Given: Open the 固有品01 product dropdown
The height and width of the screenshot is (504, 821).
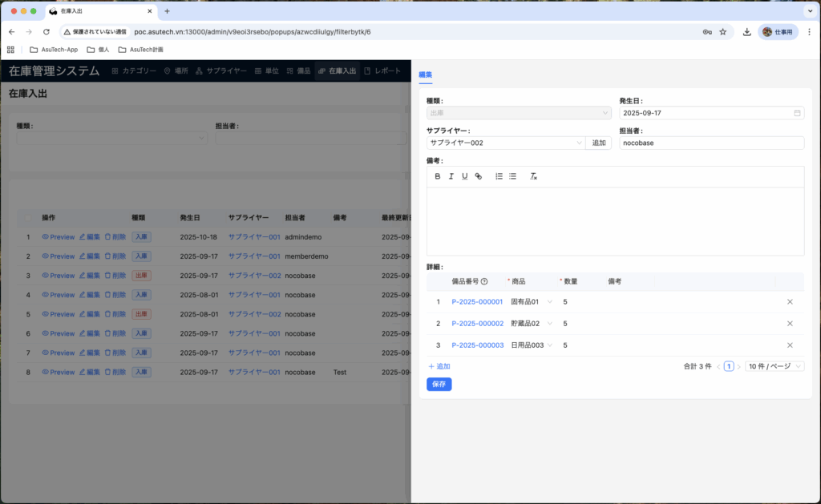Looking at the screenshot, I should pos(549,302).
